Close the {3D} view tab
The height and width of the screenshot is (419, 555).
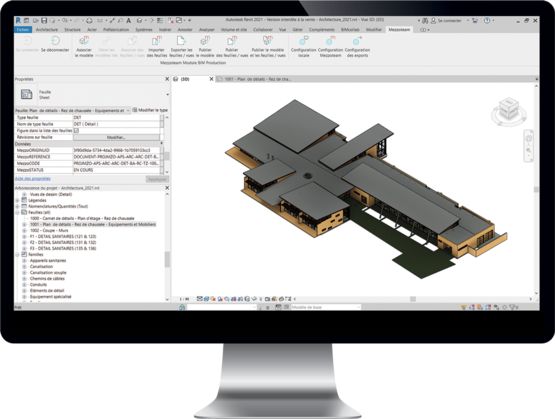211,79
